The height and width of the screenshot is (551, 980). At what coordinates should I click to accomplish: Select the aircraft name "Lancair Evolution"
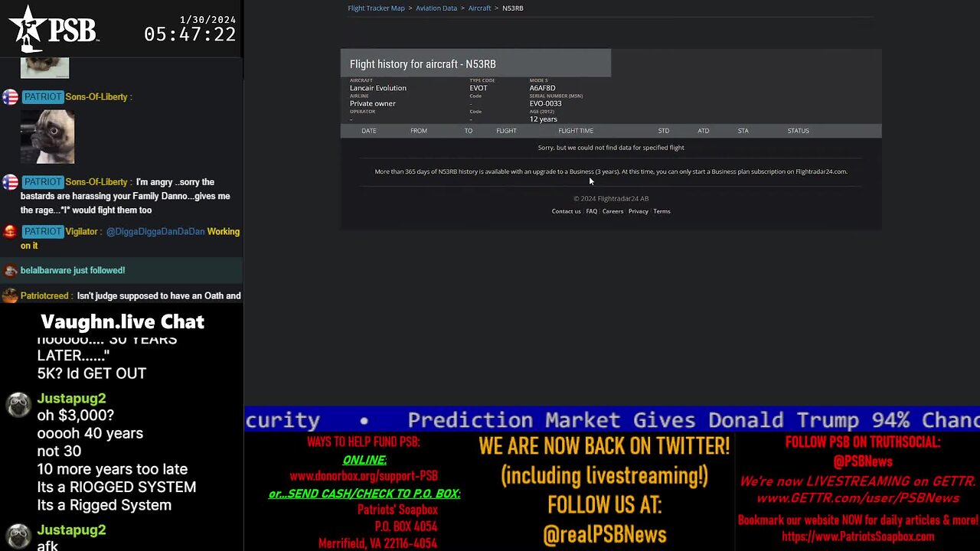coord(378,88)
